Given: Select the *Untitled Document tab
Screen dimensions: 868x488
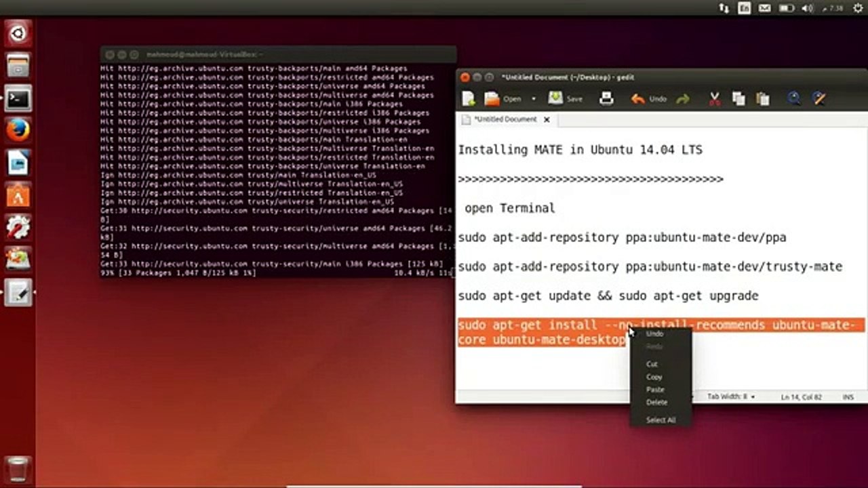Looking at the screenshot, I should pyautogui.click(x=505, y=119).
